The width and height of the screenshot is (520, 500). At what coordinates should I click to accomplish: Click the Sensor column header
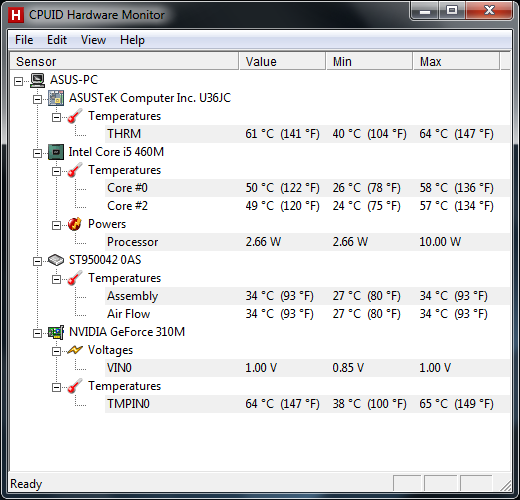coord(124,61)
